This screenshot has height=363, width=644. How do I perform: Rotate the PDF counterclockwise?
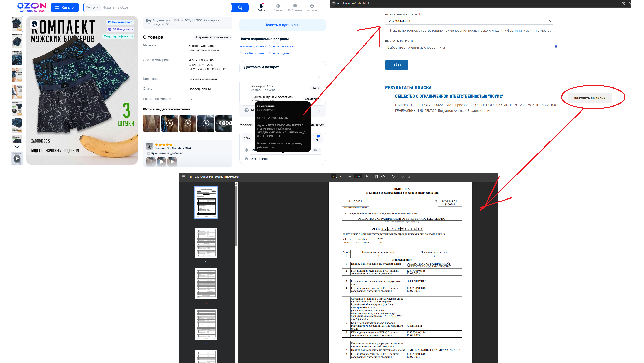click(x=383, y=176)
